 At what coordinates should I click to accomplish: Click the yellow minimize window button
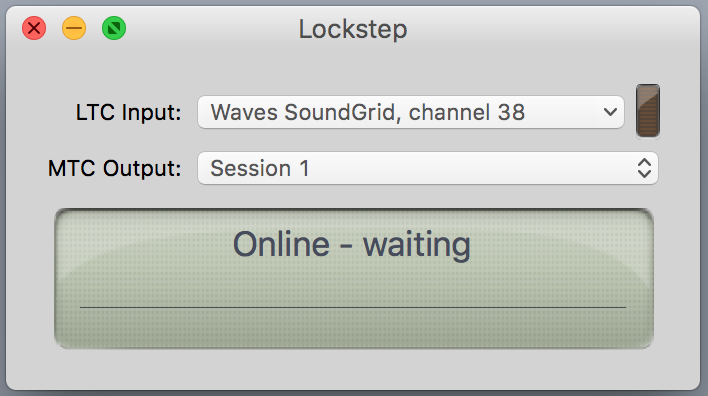tap(74, 28)
